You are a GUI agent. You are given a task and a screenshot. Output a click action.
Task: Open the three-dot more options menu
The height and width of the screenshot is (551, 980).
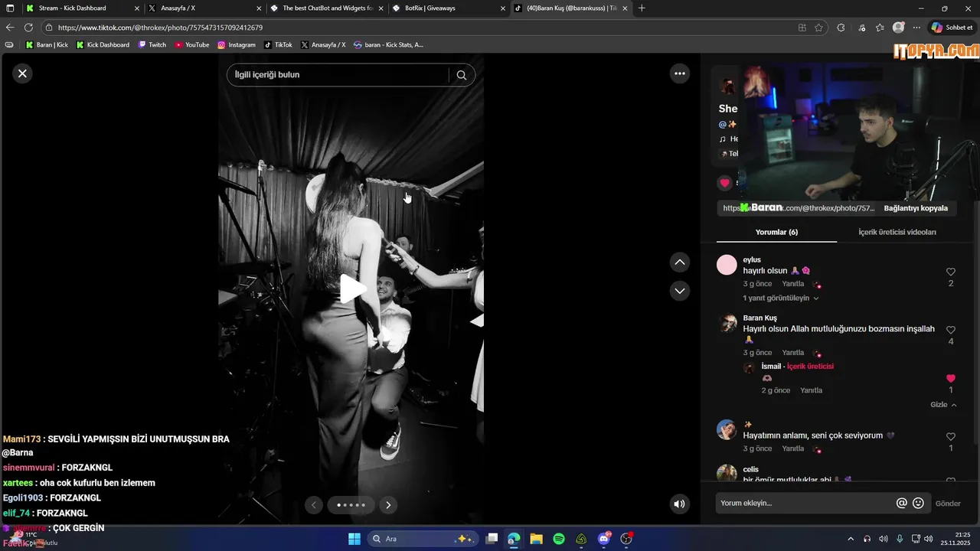pos(679,73)
